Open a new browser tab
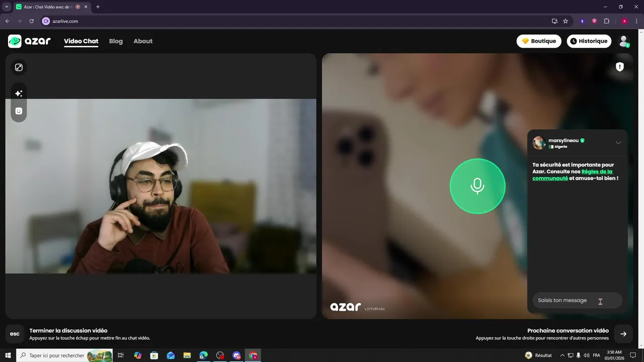This screenshot has width=644, height=362. point(98,7)
